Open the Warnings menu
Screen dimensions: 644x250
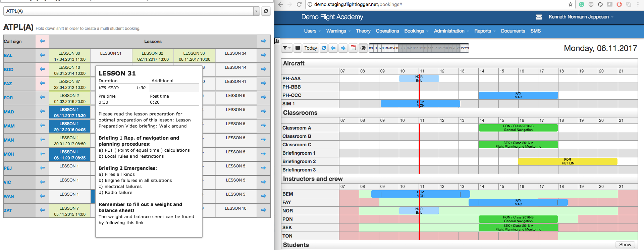tap(338, 31)
